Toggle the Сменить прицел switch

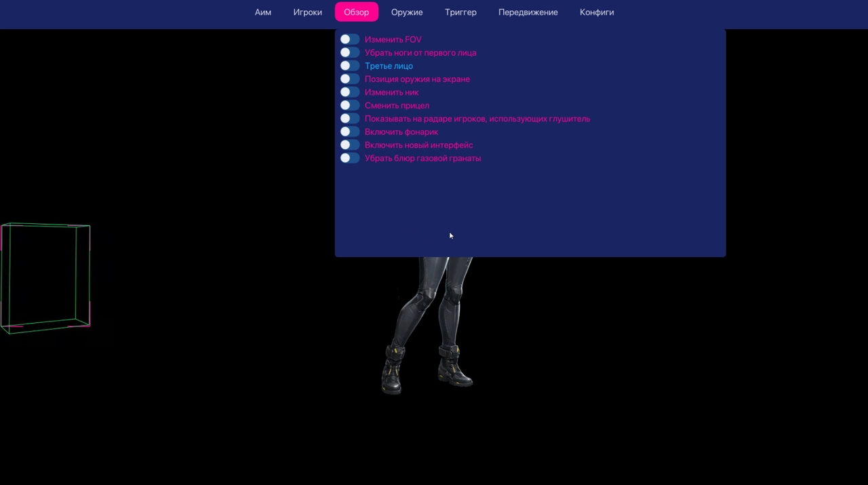pyautogui.click(x=350, y=105)
